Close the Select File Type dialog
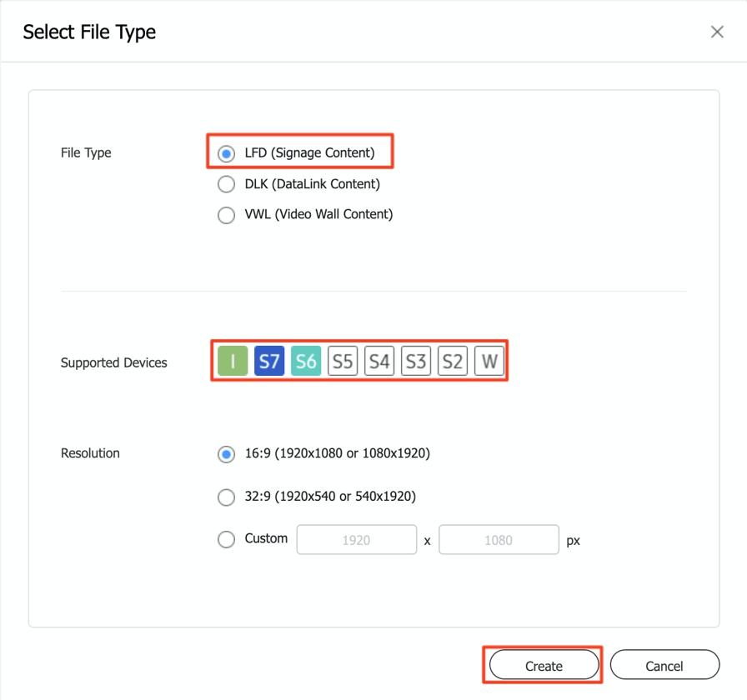 pos(717,32)
